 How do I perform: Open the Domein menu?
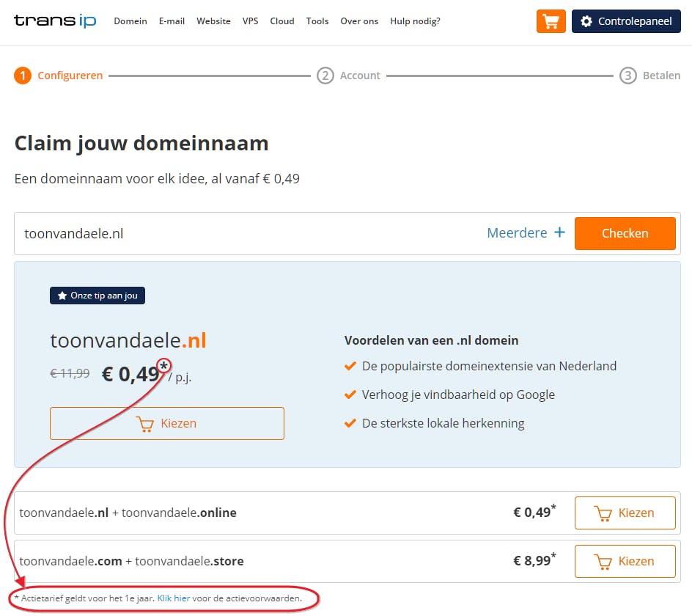pos(130,21)
